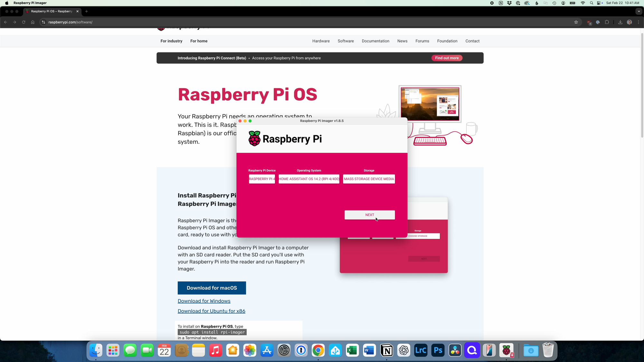Click the NEXT button in Imager
This screenshot has height=362, width=644.
coord(370,215)
